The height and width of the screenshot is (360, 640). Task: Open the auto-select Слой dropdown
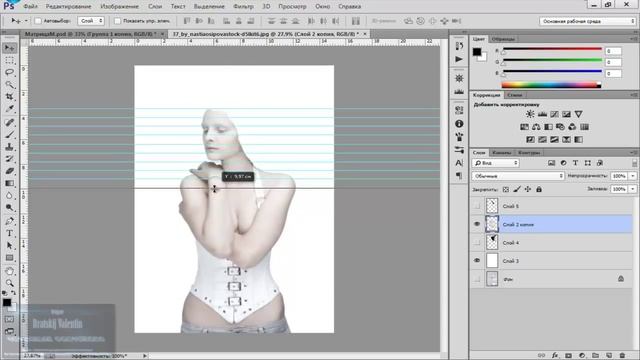91,21
